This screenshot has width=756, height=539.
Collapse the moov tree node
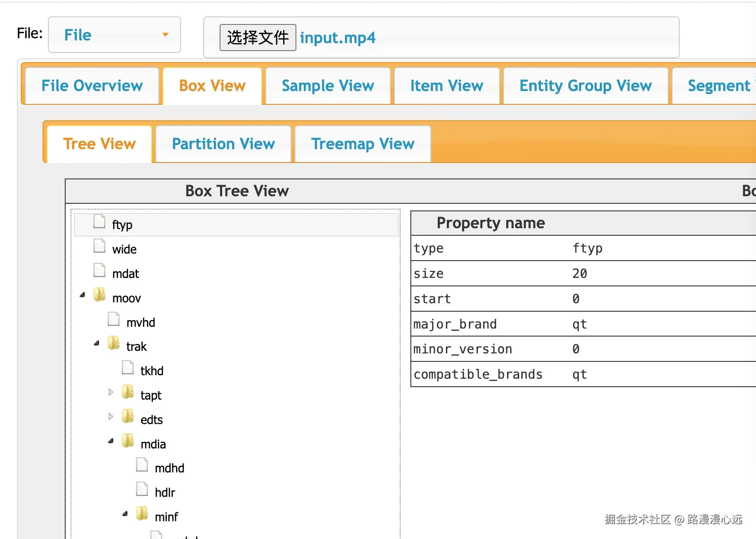[83, 295]
